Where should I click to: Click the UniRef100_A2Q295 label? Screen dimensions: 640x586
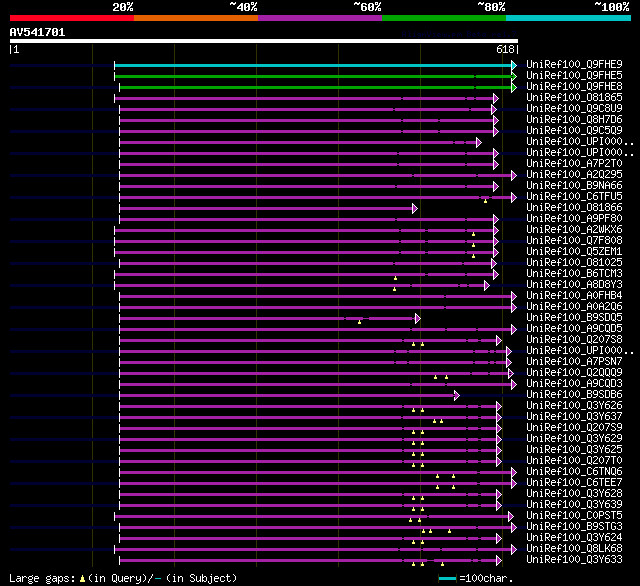point(574,175)
